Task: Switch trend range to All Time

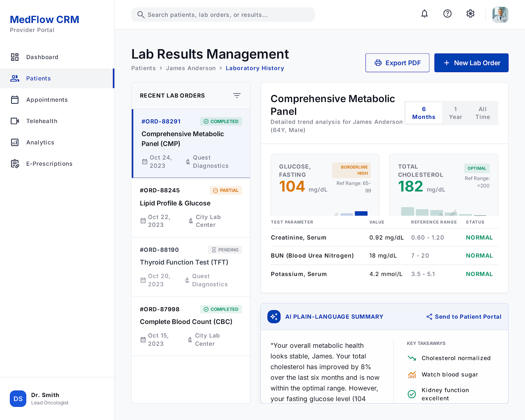Action: [482, 113]
